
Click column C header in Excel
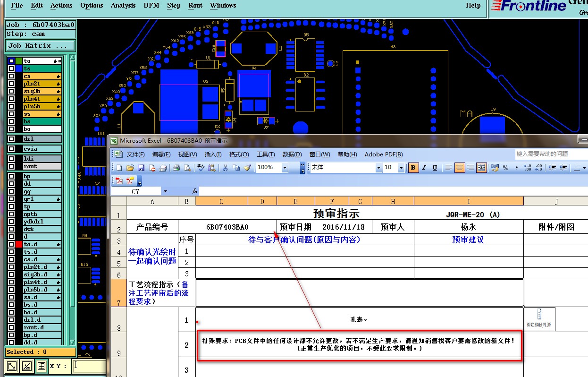[x=222, y=202]
